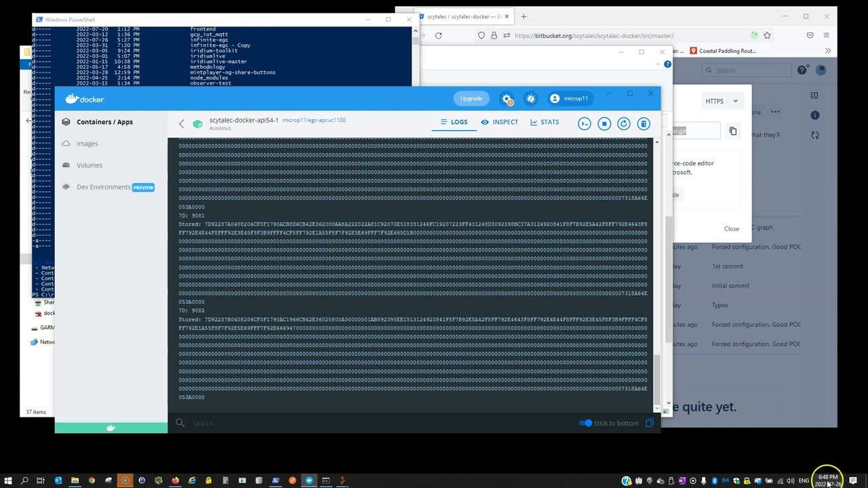Open the Firefox hamburger menu
Viewport: 868px width, 488px height.
827,35
